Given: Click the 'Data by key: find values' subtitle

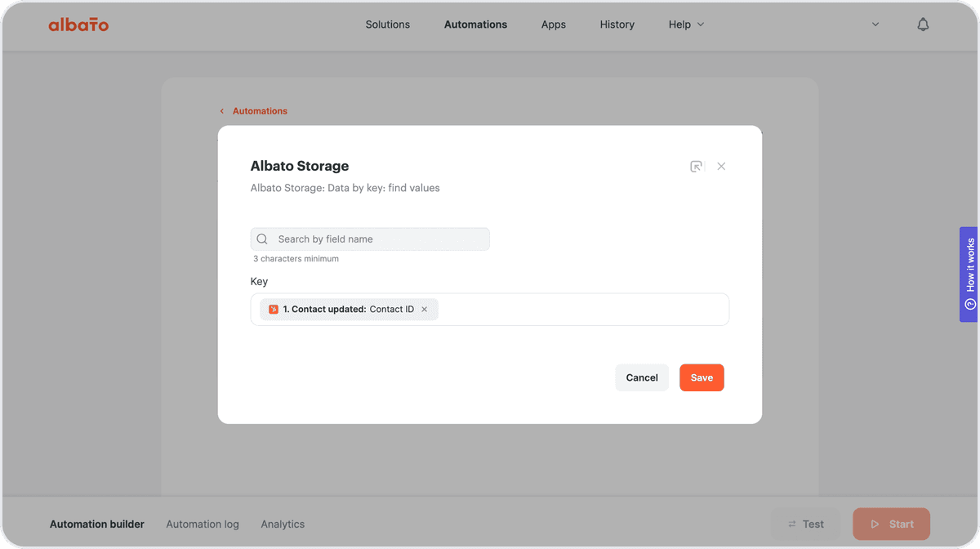Looking at the screenshot, I should pyautogui.click(x=345, y=188).
